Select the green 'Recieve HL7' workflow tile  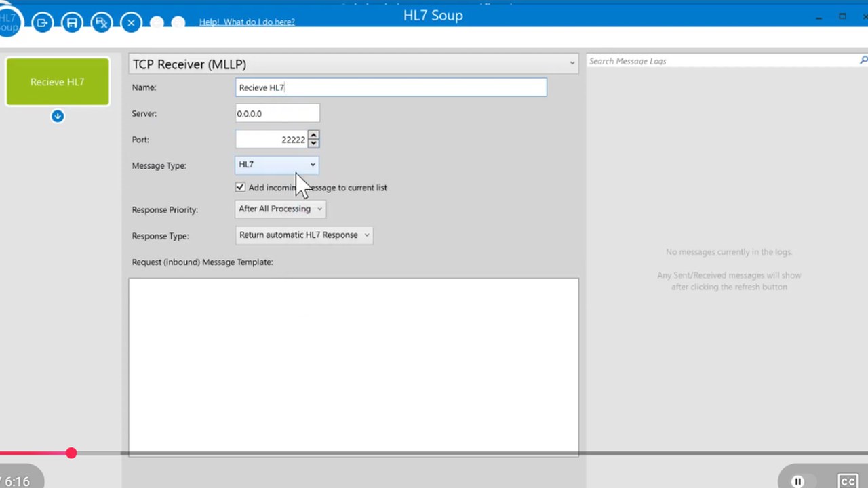(x=58, y=81)
